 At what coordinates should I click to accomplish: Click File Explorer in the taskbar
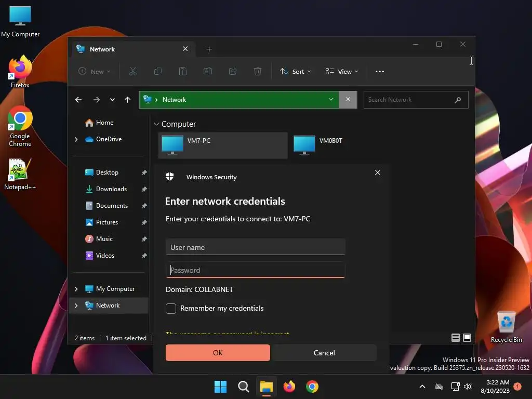[x=267, y=387]
